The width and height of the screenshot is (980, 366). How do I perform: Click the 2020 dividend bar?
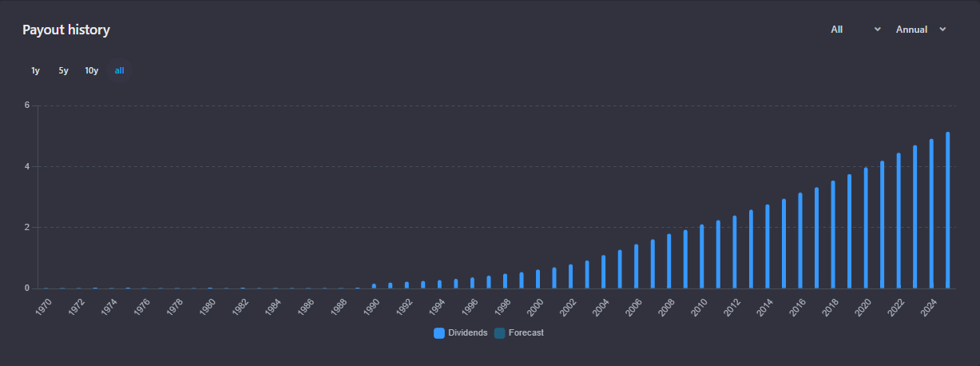866,229
